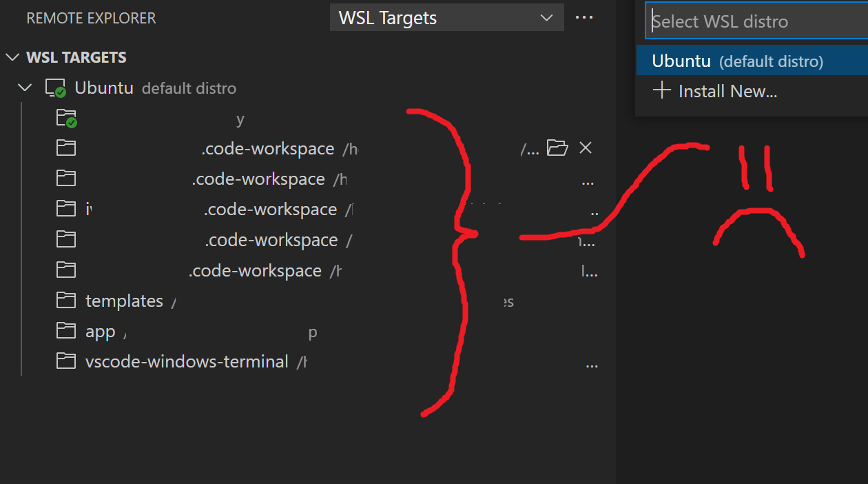Click the plus icon next to Install New
This screenshot has width=868, height=484.
[661, 90]
